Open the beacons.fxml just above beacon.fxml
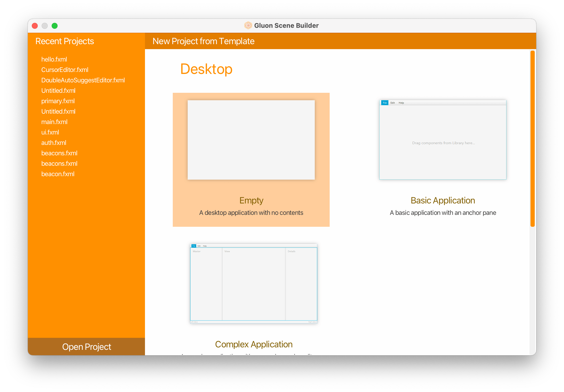The height and width of the screenshot is (392, 564). [59, 163]
